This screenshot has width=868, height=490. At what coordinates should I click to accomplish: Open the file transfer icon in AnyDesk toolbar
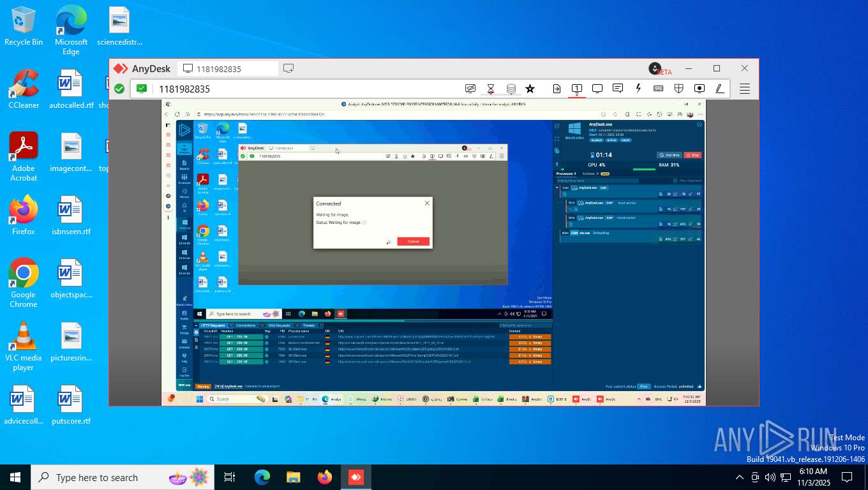pyautogui.click(x=557, y=89)
